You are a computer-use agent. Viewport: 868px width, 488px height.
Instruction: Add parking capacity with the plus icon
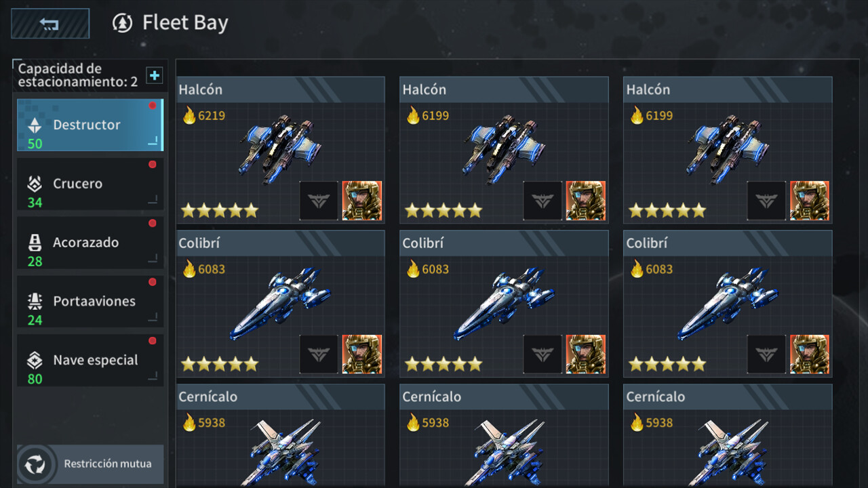click(x=155, y=75)
